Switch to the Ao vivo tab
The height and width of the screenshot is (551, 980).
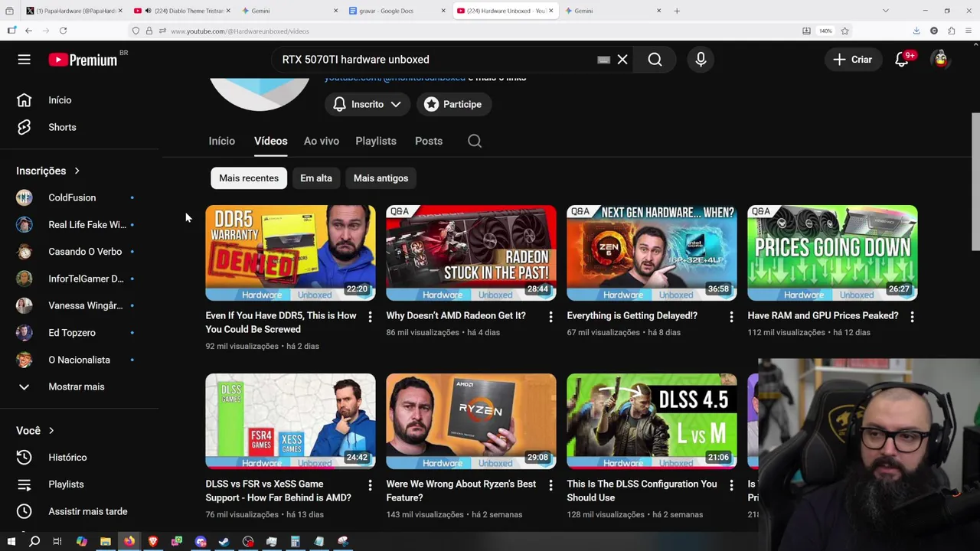[x=322, y=141]
